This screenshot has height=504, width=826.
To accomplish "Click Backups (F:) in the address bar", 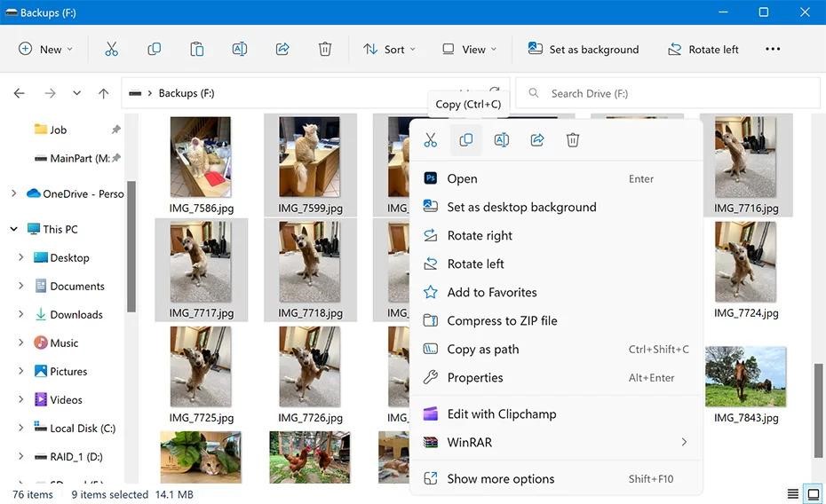I will coord(187,93).
